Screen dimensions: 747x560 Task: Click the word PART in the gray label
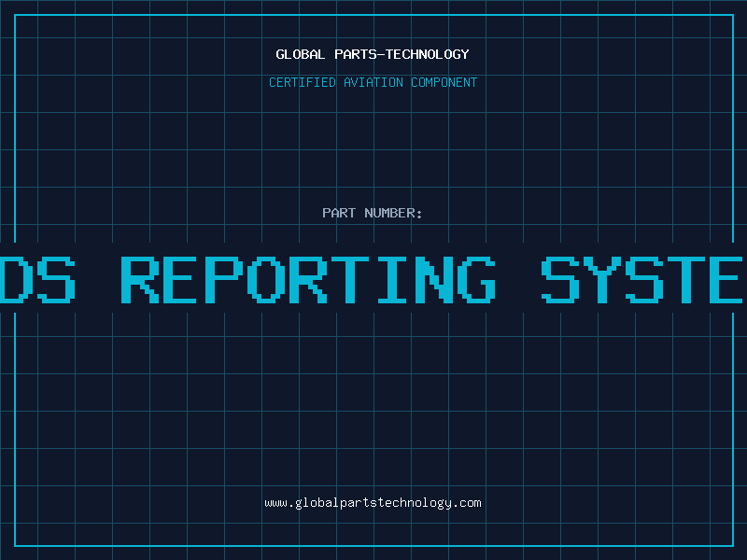click(x=338, y=213)
